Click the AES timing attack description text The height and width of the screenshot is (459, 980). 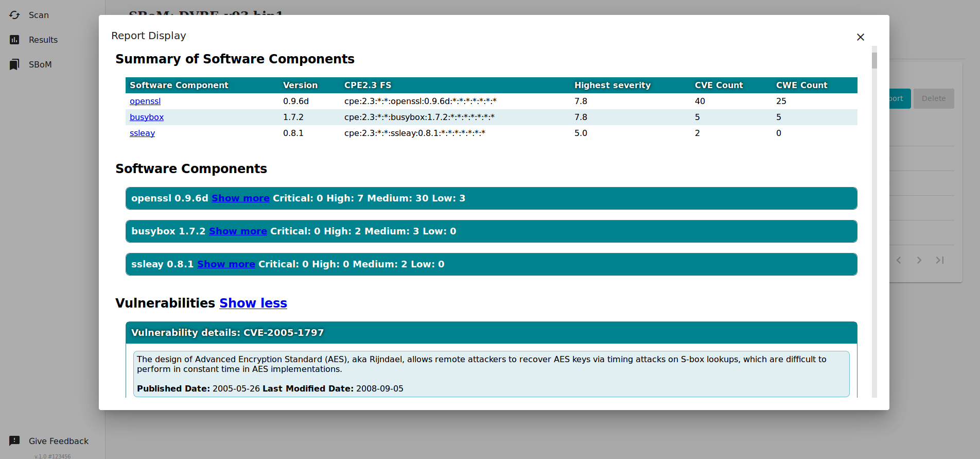point(482,364)
